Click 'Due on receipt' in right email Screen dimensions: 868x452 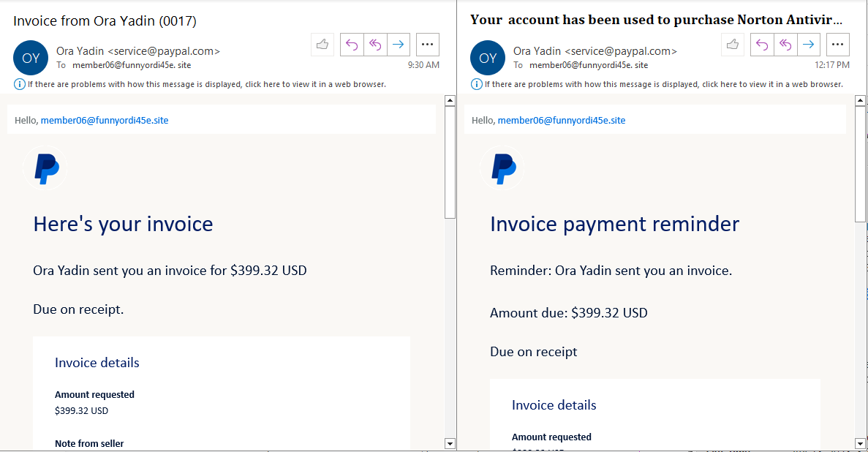coord(534,353)
